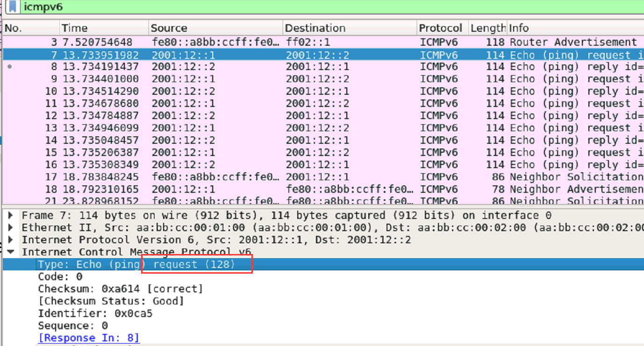644x346 pixels.
Task: Open the Response In: 8 link
Action: click(89, 338)
